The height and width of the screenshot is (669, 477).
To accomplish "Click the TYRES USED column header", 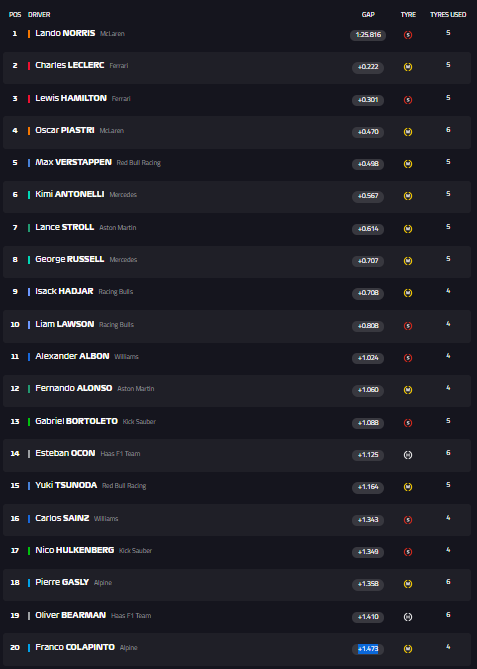I will coord(448,15).
